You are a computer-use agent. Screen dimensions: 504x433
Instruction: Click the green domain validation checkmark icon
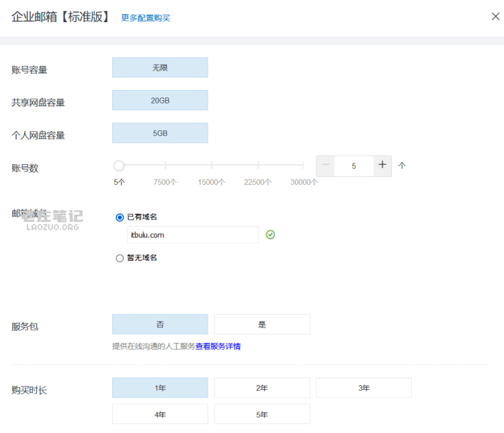point(270,235)
